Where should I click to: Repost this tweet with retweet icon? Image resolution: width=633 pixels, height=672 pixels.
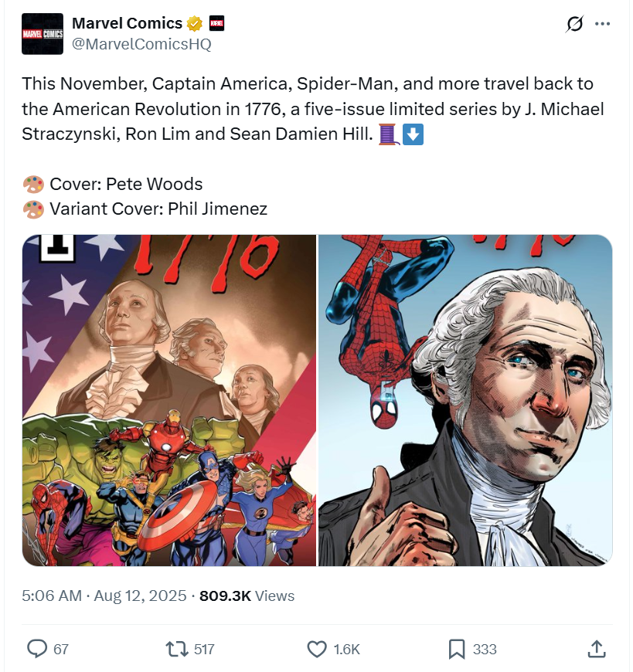point(177,648)
